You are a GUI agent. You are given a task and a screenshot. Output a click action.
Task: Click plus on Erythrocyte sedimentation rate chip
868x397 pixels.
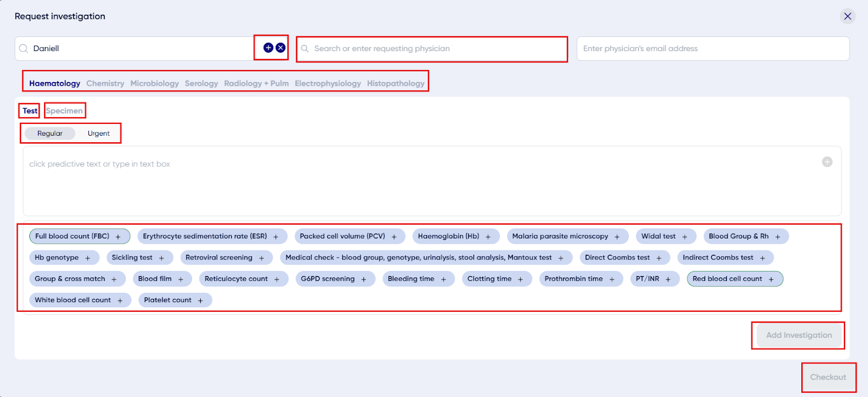point(276,237)
